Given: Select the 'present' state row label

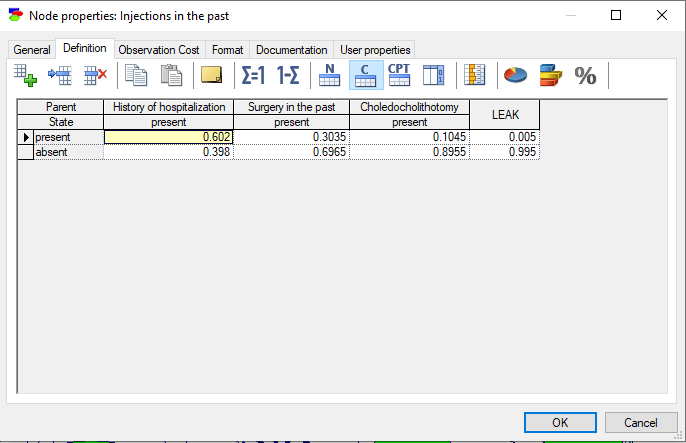Looking at the screenshot, I should click(x=69, y=137).
